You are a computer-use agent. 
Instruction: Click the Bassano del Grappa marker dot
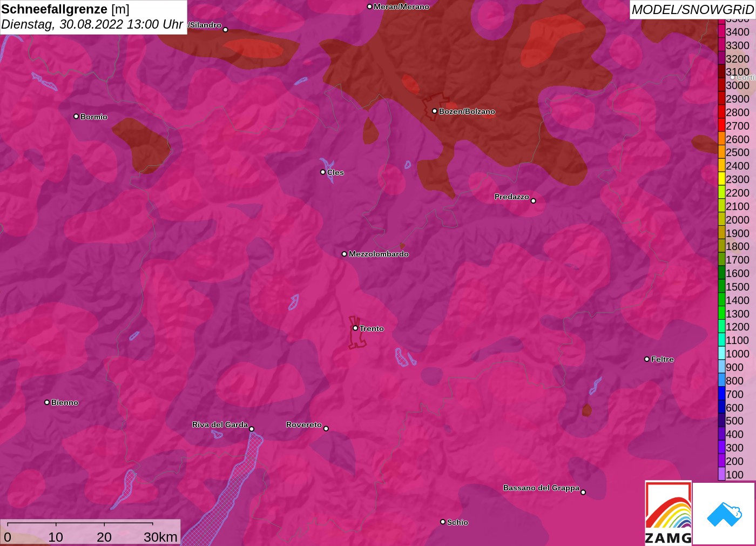(x=583, y=492)
